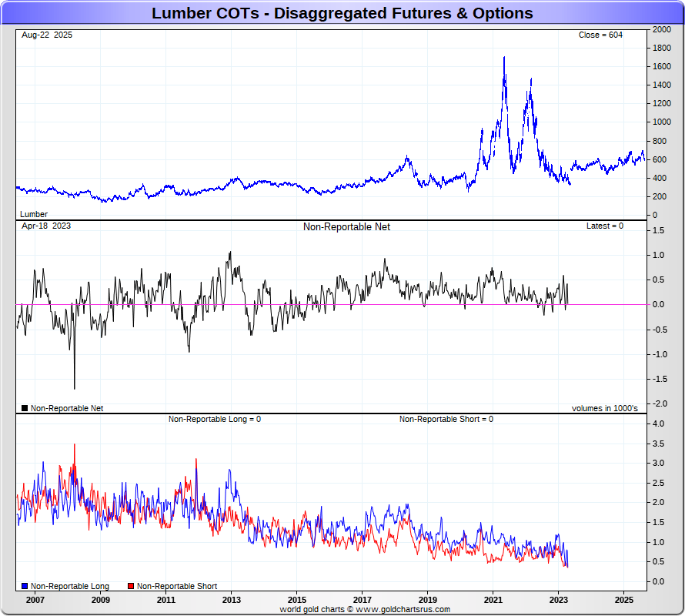Click the 'Close = 604' value label
Screen dimensions: 685x616
click(600, 35)
